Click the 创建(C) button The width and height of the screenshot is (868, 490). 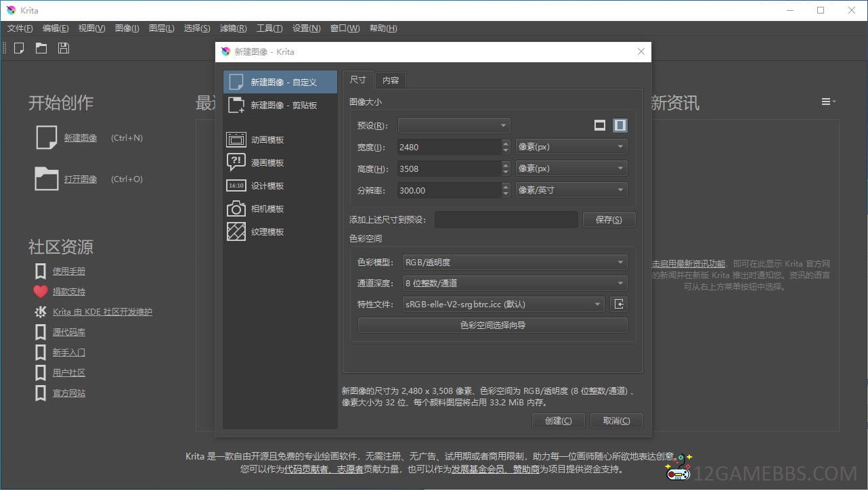click(x=559, y=420)
